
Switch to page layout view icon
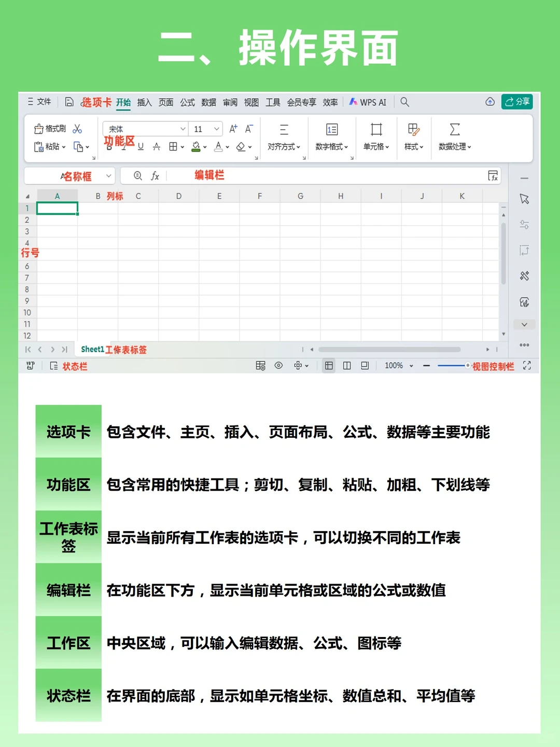click(365, 366)
